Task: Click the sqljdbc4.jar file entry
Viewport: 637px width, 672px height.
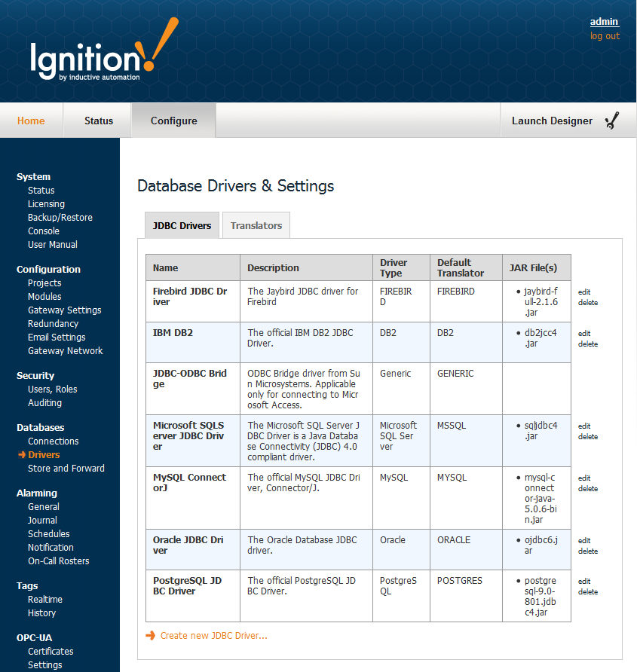Action: click(541, 431)
